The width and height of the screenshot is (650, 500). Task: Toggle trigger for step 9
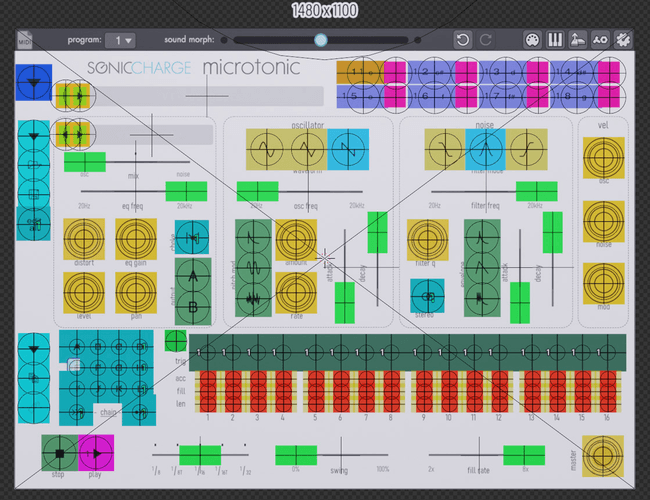coord(424,352)
